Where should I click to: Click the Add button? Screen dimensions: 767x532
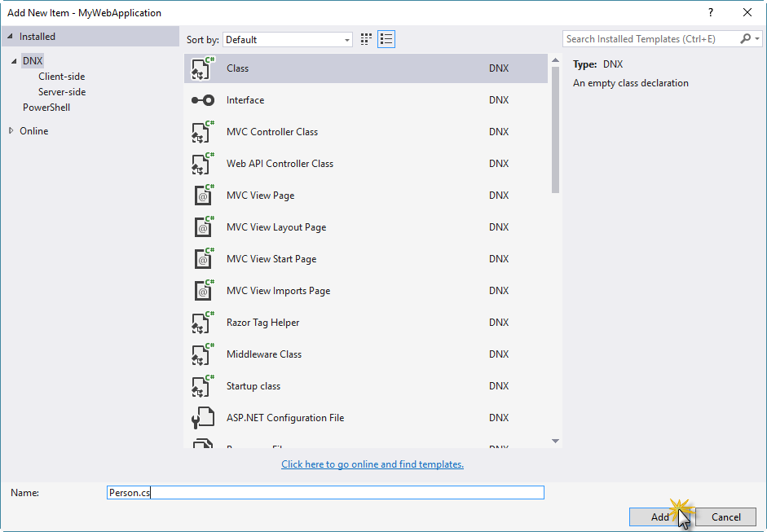pyautogui.click(x=659, y=517)
